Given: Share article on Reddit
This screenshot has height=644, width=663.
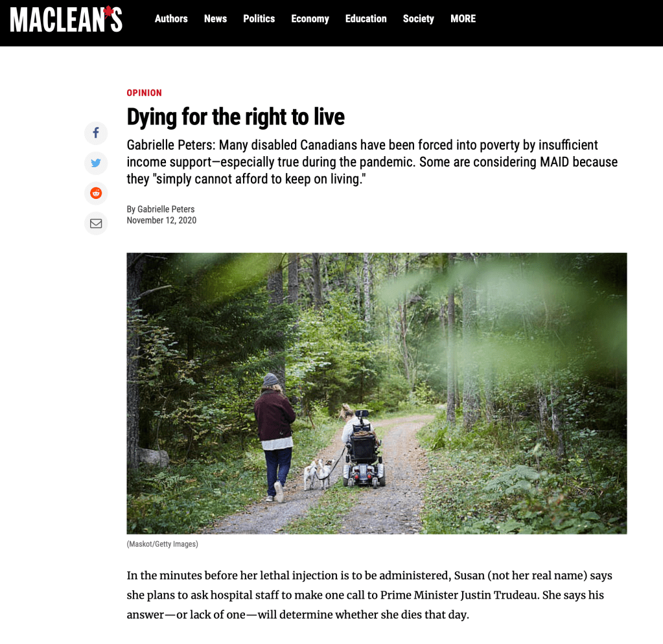Looking at the screenshot, I should coord(96,193).
